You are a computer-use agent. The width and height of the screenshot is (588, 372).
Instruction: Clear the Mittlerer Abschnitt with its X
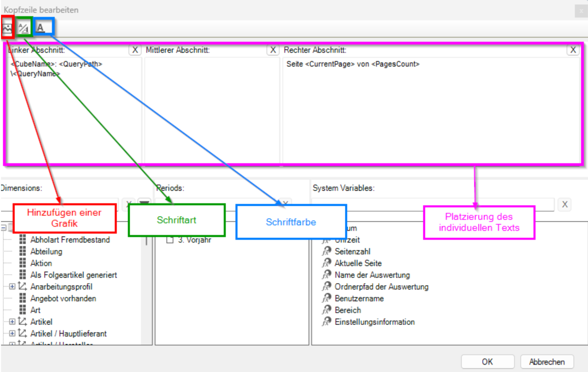273,50
